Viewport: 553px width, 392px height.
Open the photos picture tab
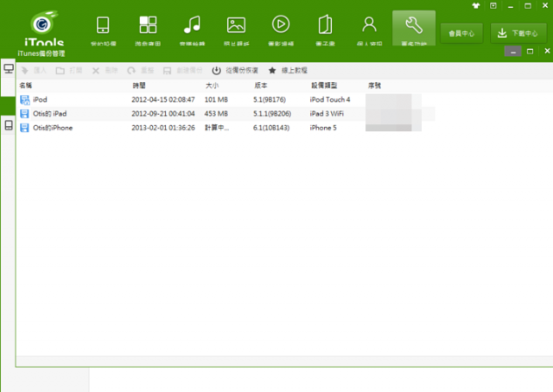[x=236, y=29]
